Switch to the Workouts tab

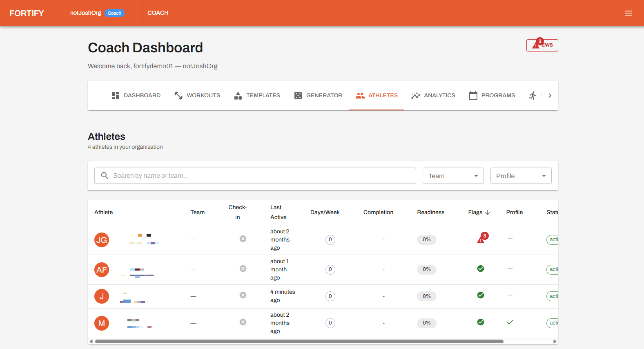pos(197,96)
